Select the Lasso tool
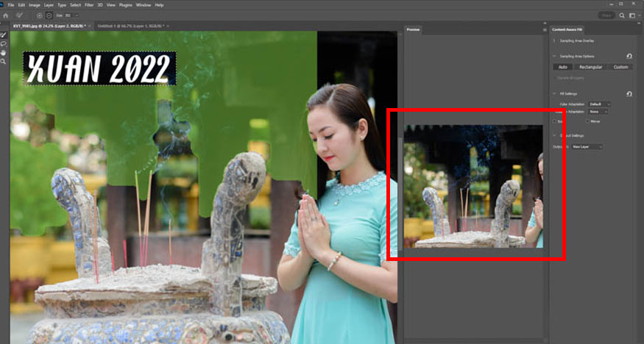Viewport: 644px width, 344px height. point(4,43)
